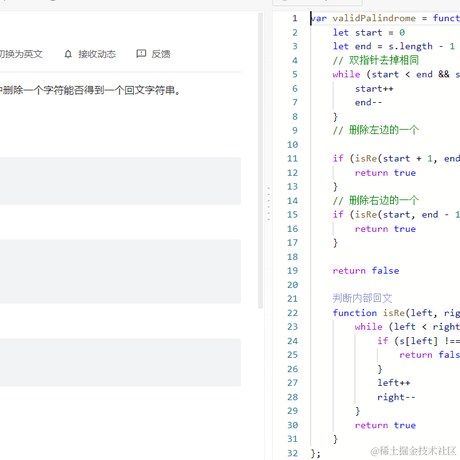Click the dotted panel divider handle

tap(268, 204)
